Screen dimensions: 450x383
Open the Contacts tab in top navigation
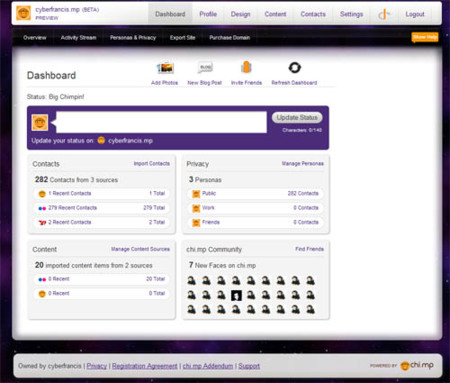(313, 14)
